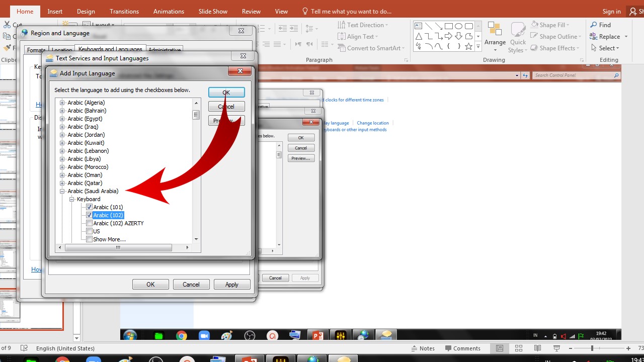
Task: Open Quick Styles in the Drawing group
Action: click(x=518, y=37)
